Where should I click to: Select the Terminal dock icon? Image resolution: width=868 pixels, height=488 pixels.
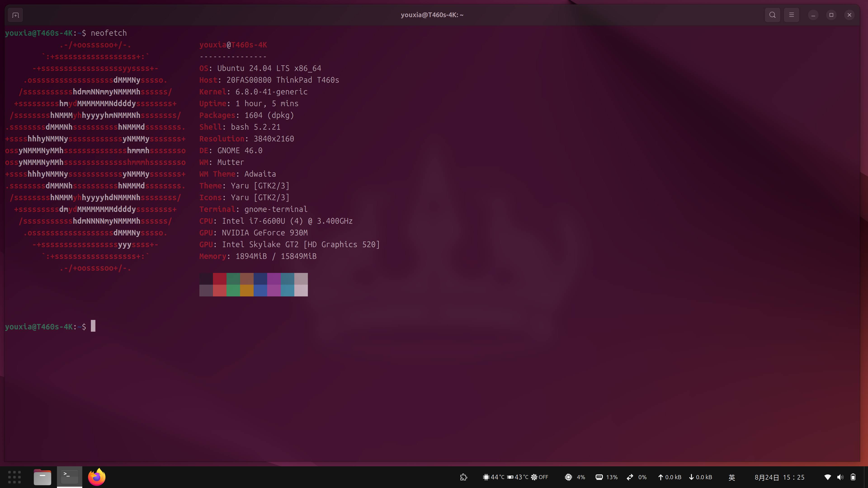coord(69,477)
